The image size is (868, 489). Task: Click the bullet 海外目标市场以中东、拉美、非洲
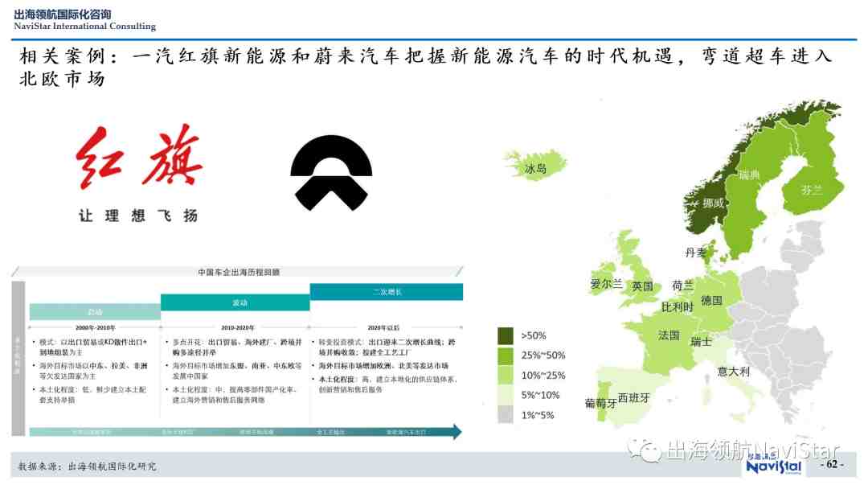coord(92,371)
